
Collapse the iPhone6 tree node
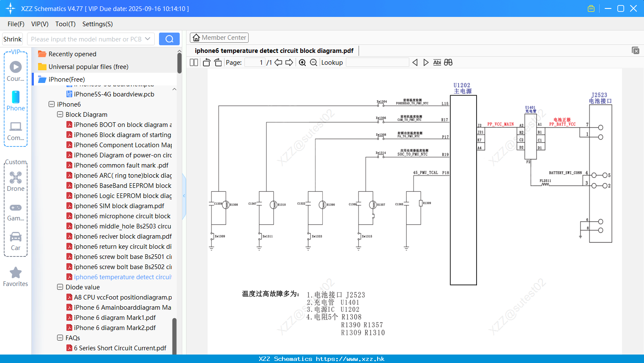(x=52, y=104)
